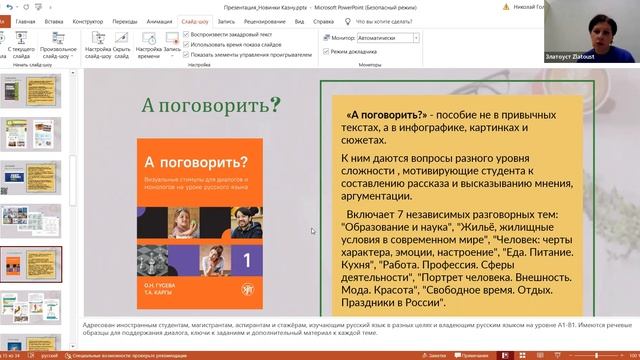640x360 pixels.
Task: Select the slide thumbnail with blue book cover
Action: coord(31,178)
